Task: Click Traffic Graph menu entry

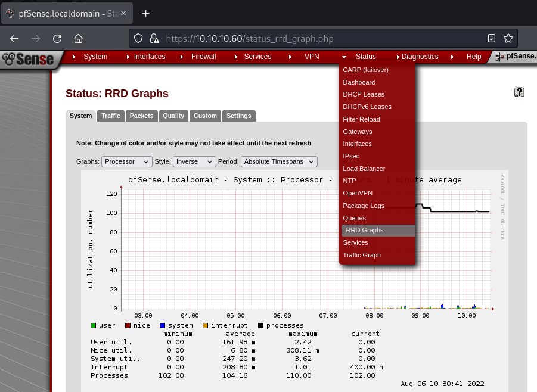Action: pyautogui.click(x=361, y=255)
